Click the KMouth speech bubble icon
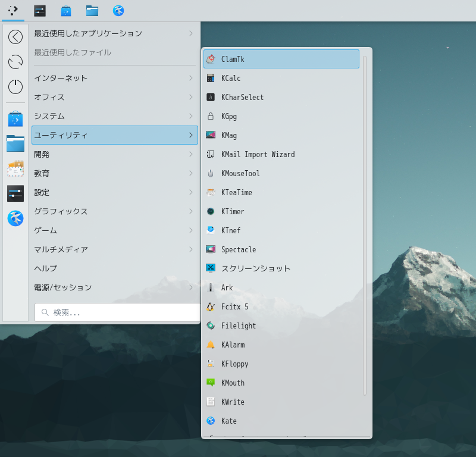Screen dimensions: 476x457 (211, 383)
